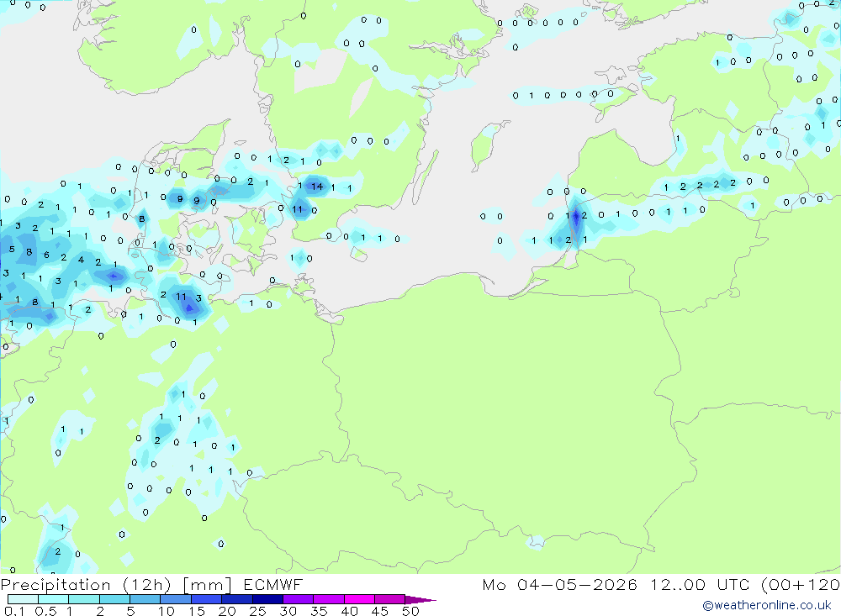
Task: Click the date 'Mo 04-05-2026'
Action: click(559, 584)
